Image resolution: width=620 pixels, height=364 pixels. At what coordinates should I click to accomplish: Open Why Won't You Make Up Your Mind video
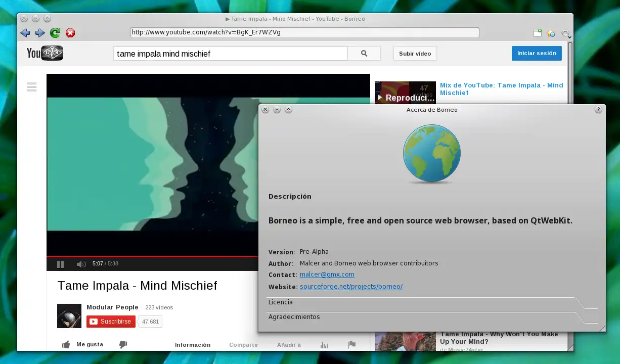pyautogui.click(x=499, y=338)
